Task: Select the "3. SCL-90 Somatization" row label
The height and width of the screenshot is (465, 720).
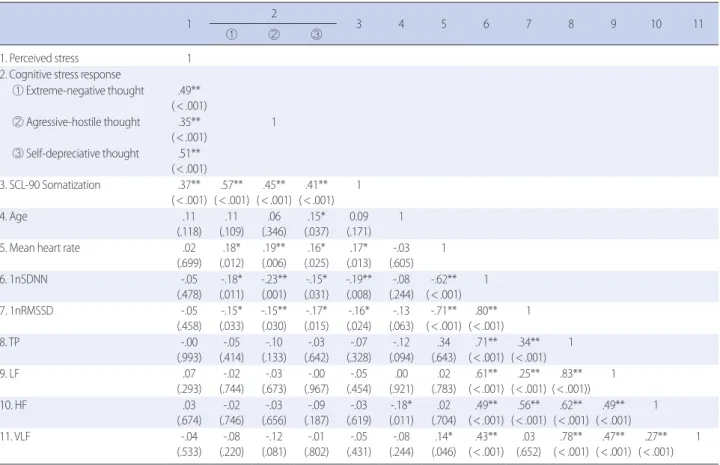Action: (x=51, y=185)
